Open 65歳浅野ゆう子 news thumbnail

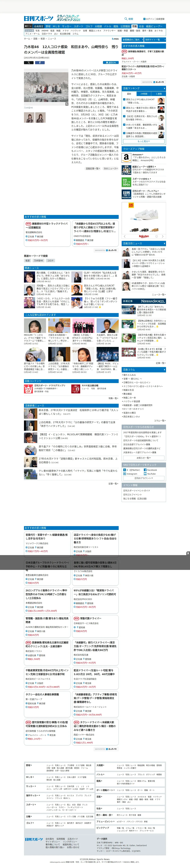[126, 286]
